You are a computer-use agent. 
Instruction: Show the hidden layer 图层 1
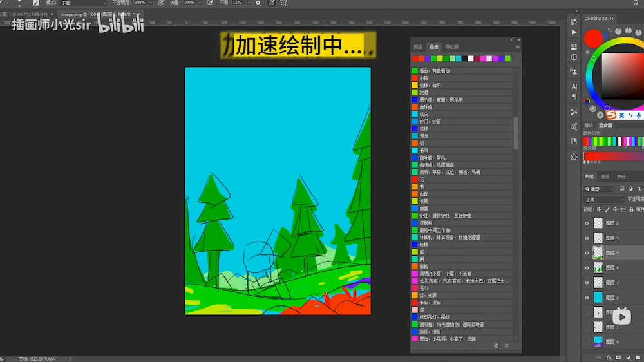(586, 327)
